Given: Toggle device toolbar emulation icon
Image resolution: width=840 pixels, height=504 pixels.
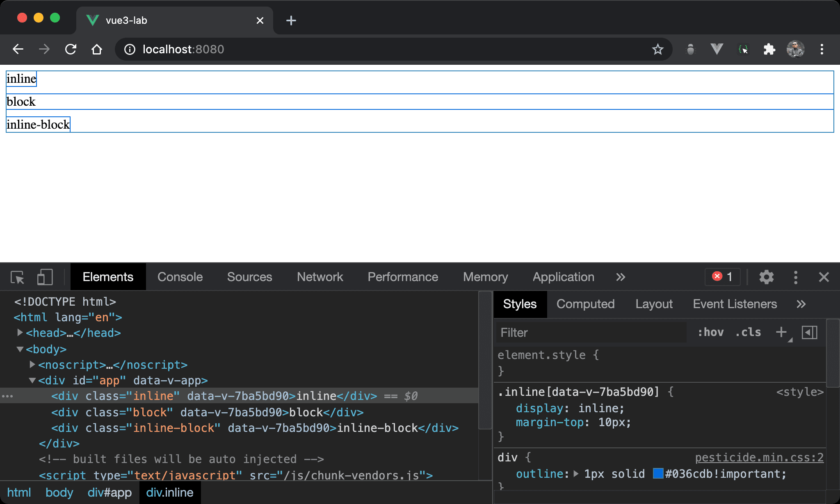Looking at the screenshot, I should click(x=44, y=276).
